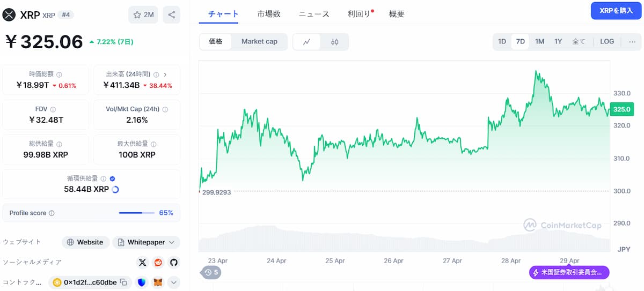Click the XRPを購入 button

616,11
